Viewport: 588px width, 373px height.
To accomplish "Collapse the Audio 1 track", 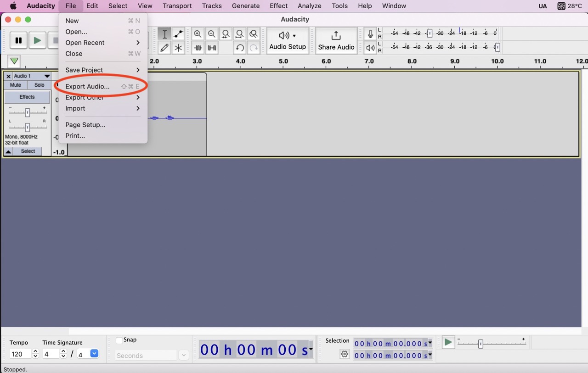I will [8, 151].
